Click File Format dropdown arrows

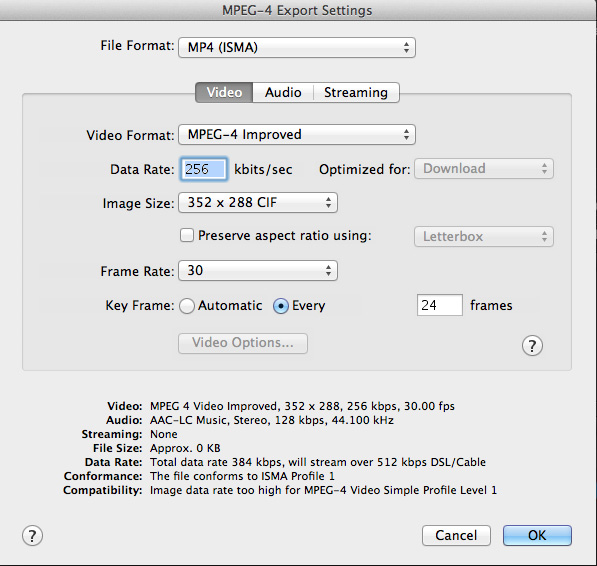pos(406,48)
